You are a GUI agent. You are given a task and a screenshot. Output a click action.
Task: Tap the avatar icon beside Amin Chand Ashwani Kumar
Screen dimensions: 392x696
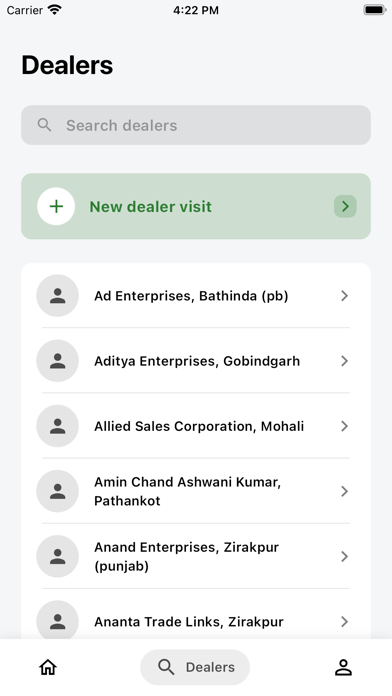click(x=57, y=491)
